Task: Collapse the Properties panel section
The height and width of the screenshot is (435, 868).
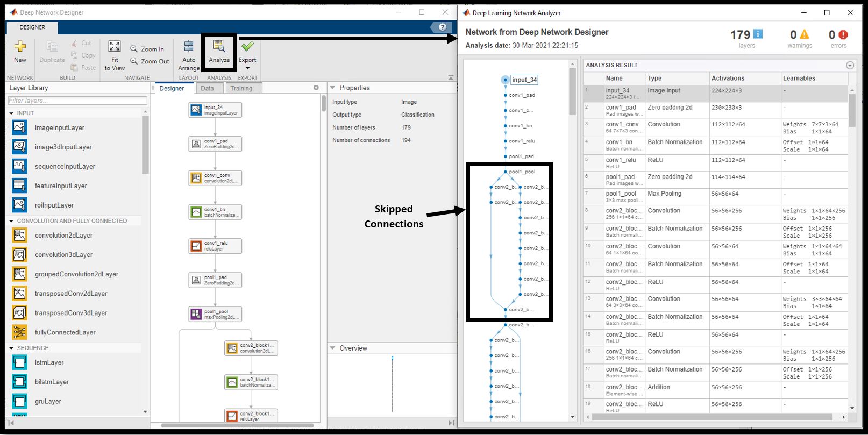Action: tap(332, 88)
